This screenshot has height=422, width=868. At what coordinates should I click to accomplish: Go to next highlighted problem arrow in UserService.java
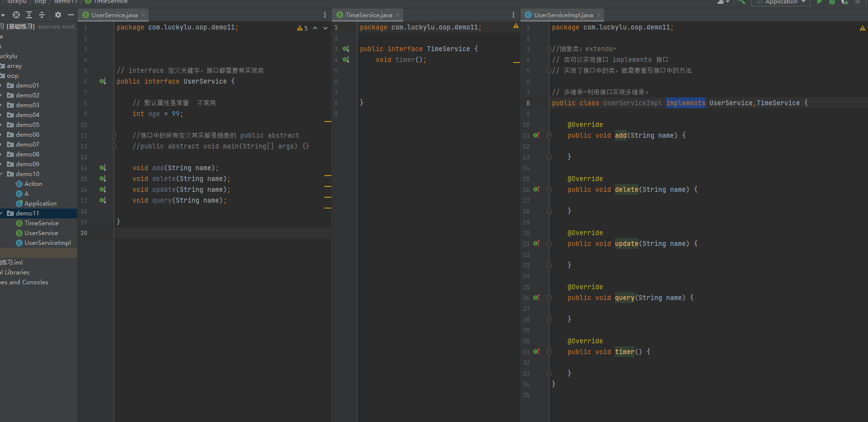(x=325, y=28)
